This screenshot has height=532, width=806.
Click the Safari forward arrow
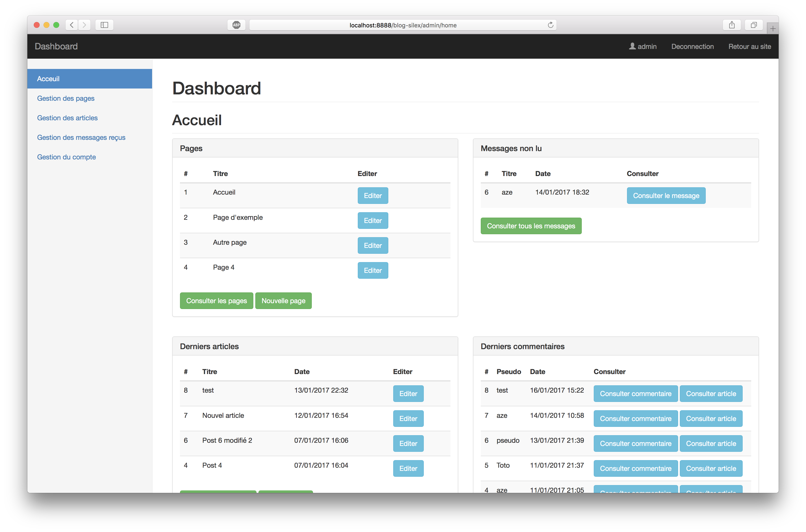point(84,25)
